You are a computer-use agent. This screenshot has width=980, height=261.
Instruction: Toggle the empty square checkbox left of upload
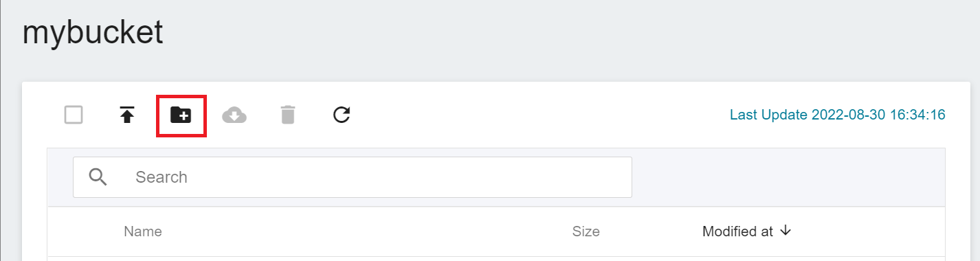point(74,115)
